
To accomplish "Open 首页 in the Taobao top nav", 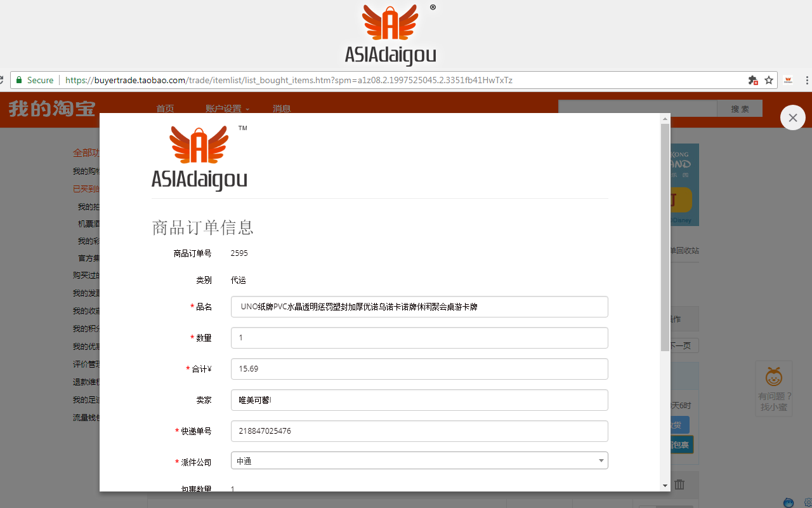I will (165, 109).
